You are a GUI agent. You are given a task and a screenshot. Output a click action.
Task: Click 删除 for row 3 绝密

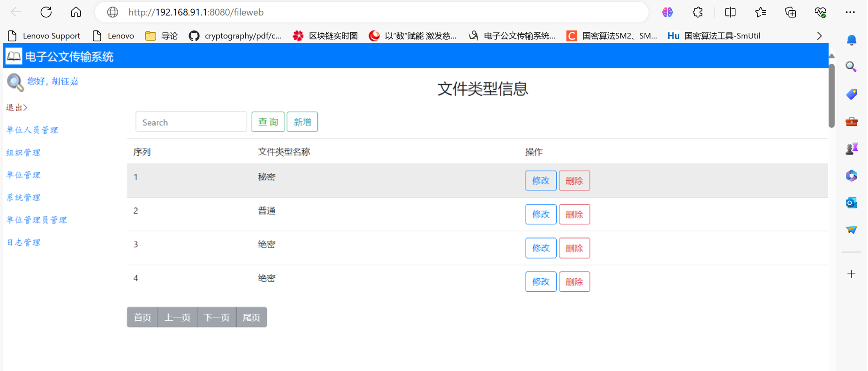tap(574, 248)
